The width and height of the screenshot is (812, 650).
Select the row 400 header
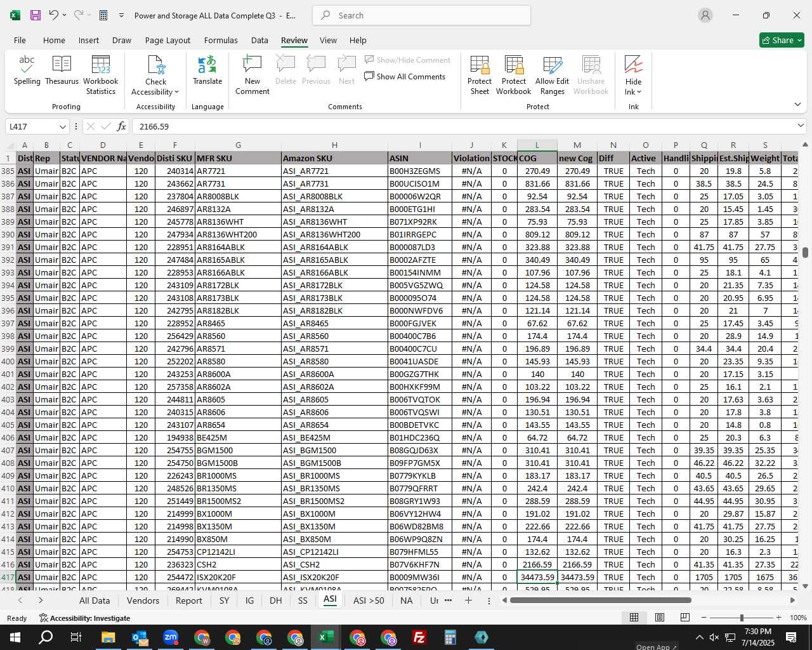8,361
